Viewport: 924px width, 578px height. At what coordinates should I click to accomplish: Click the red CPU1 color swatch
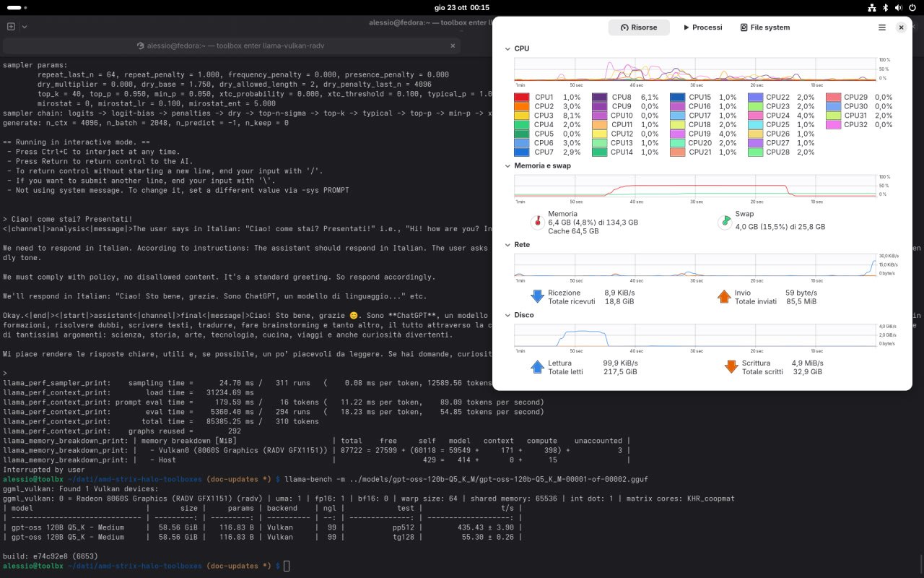pyautogui.click(x=522, y=97)
